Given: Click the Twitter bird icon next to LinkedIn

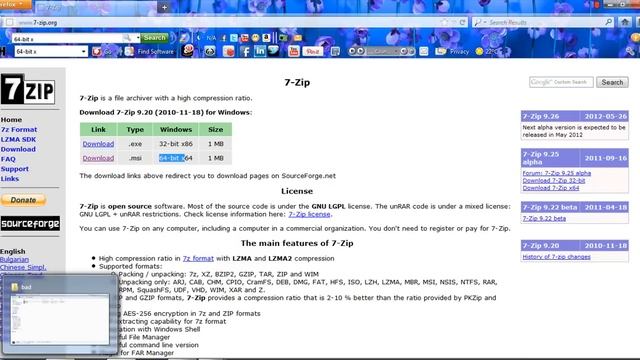Looking at the screenshot, I should click(273, 50).
